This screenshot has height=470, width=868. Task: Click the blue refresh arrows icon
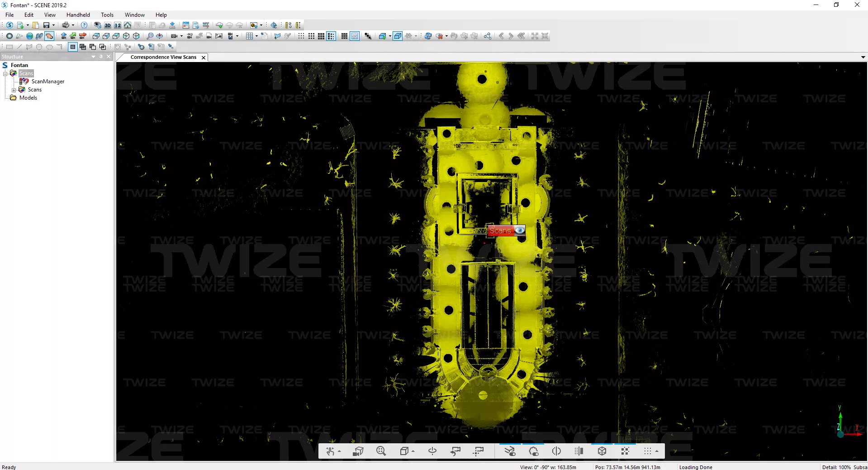(428, 36)
